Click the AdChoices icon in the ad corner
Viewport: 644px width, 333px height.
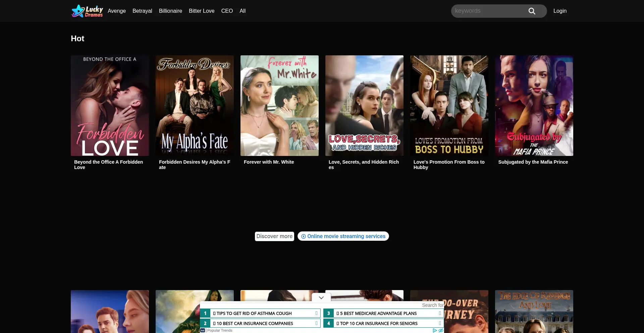pyautogui.click(x=435, y=330)
